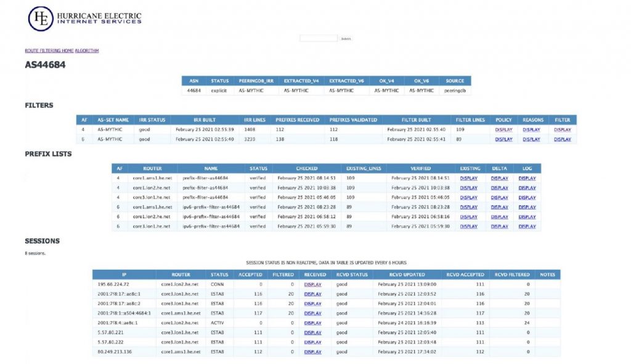Open POLICY DISPLAY for the AF 6 filter

coord(503,140)
